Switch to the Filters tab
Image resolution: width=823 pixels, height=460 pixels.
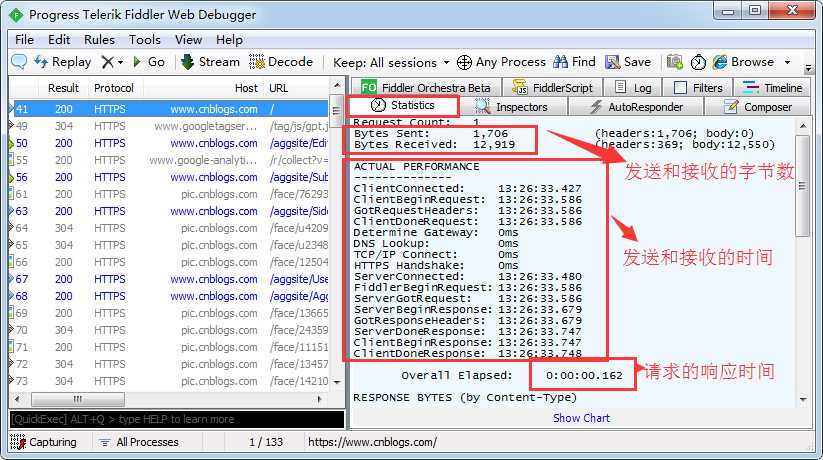(x=698, y=88)
